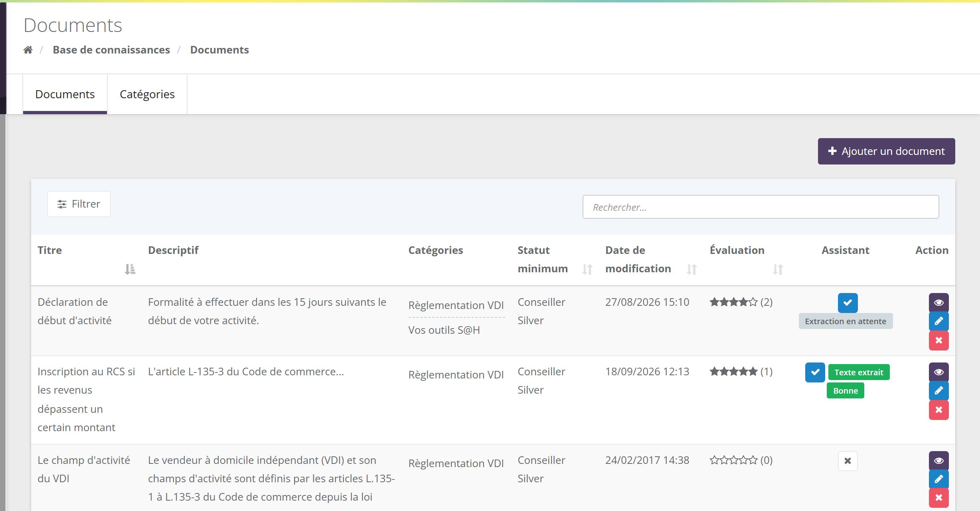Viewport: 980px width, 511px height.
Task: Click five-star rating of Inscription au RCS
Action: click(733, 372)
